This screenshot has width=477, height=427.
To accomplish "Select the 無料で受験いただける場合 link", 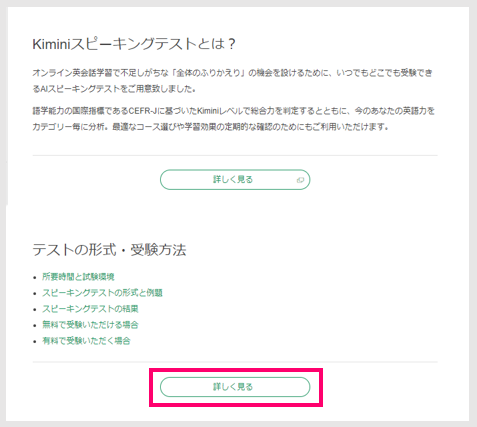I will pyautogui.click(x=90, y=325).
